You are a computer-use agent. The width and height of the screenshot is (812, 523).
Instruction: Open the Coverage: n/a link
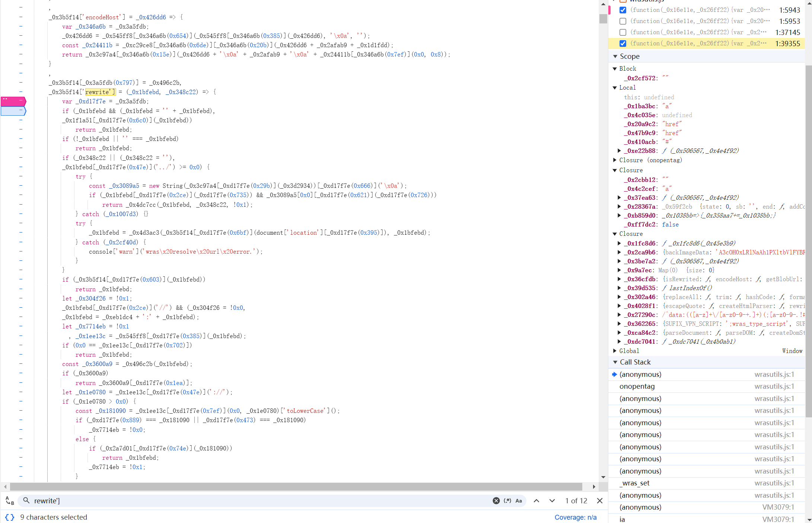click(576, 517)
